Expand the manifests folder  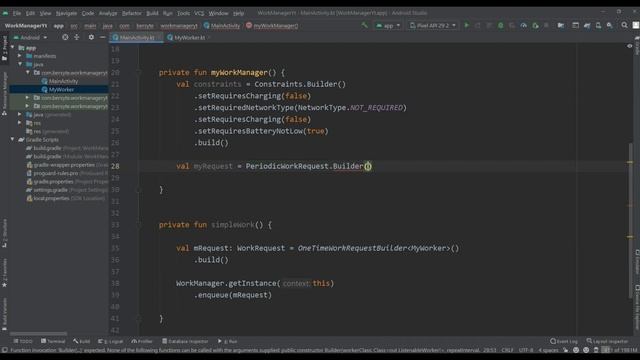pos(20,56)
